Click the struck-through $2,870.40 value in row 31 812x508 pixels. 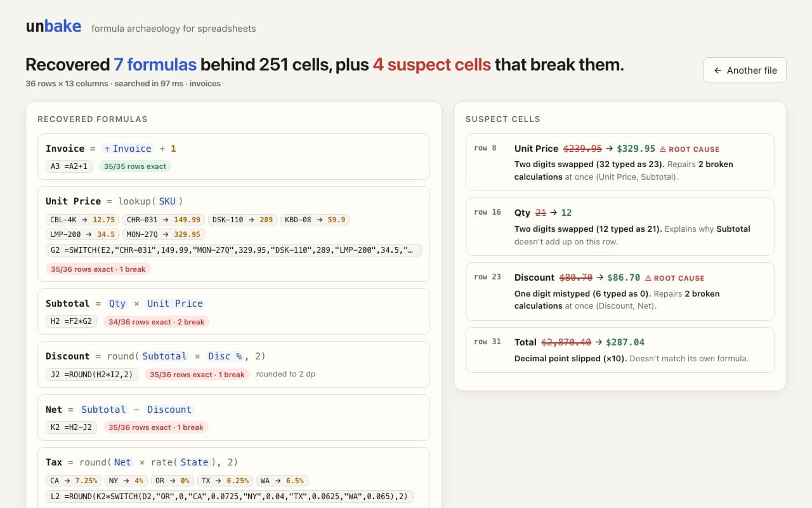tap(565, 342)
